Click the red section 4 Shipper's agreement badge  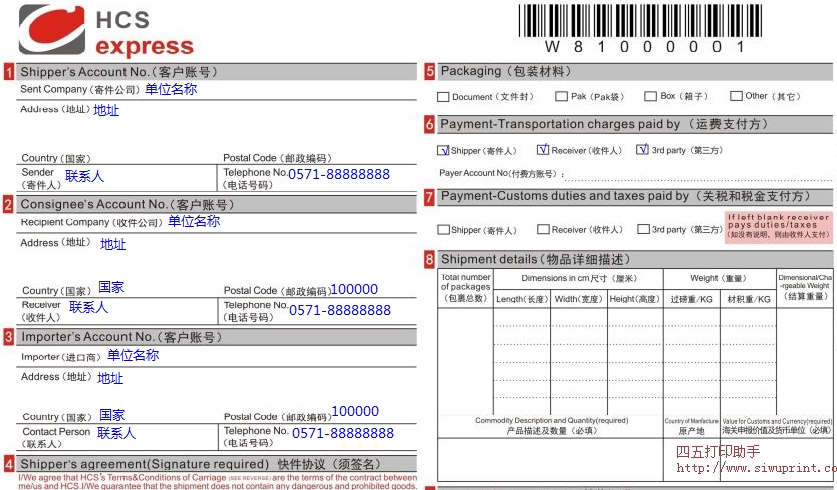coord(9,464)
